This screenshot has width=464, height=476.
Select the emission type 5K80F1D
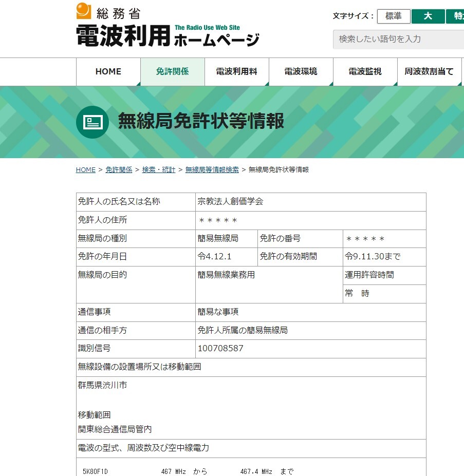click(x=96, y=472)
